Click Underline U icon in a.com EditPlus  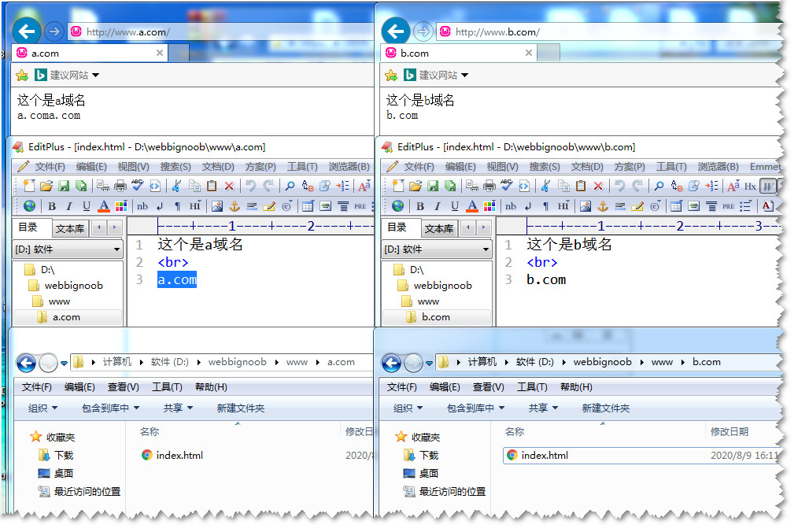pyautogui.click(x=87, y=206)
